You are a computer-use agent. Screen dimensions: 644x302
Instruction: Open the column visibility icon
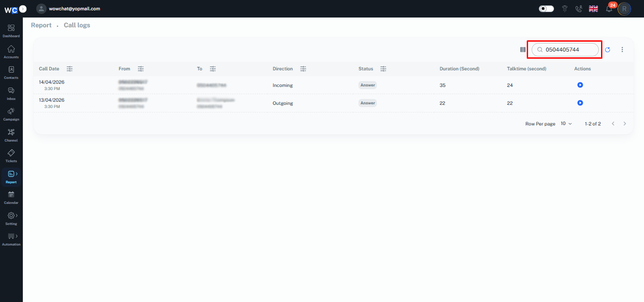tap(523, 50)
